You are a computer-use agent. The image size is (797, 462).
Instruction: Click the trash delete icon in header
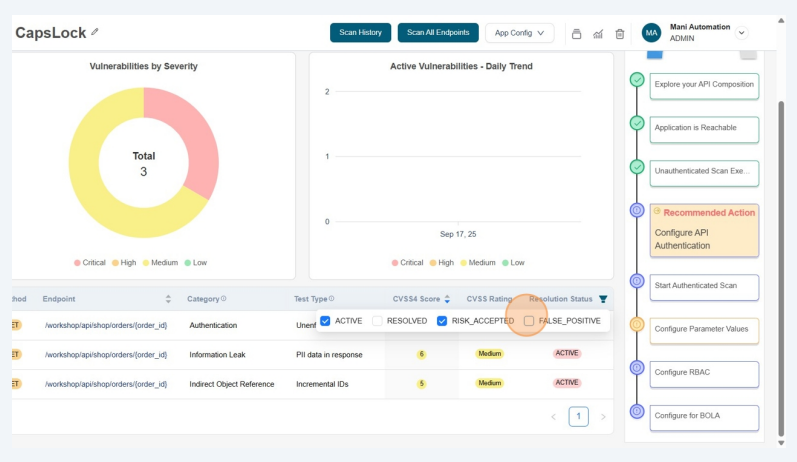(620, 33)
